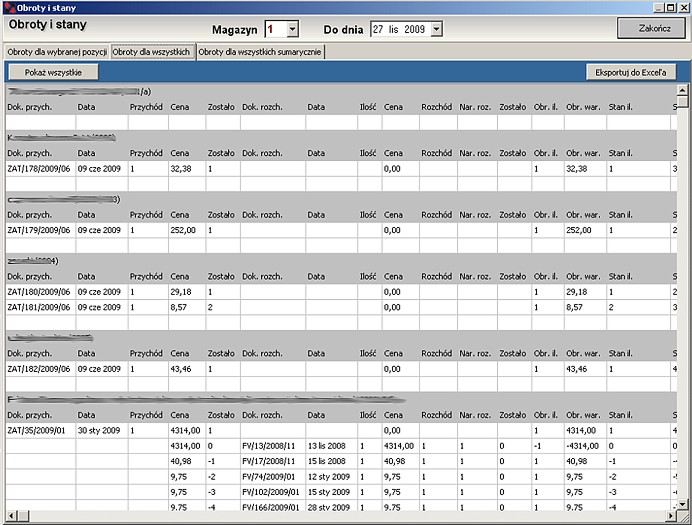Open Obroty dla wszystkich sumarycznie tab
The width and height of the screenshot is (692, 525).
(260, 52)
